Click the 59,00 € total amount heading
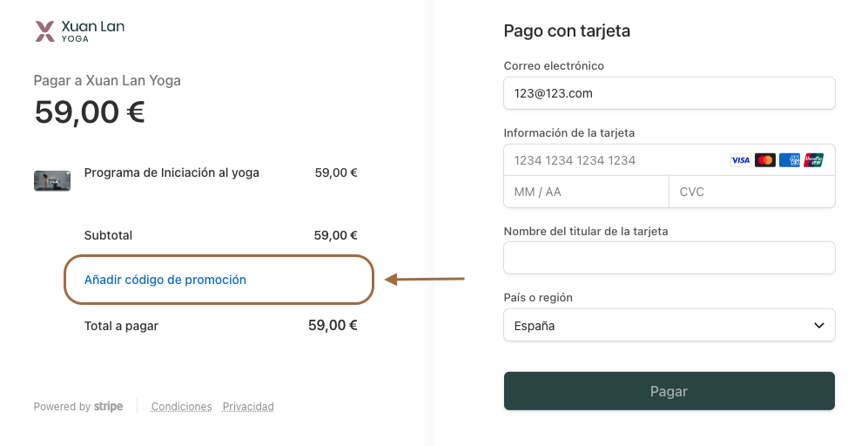868x446 pixels. (x=90, y=112)
